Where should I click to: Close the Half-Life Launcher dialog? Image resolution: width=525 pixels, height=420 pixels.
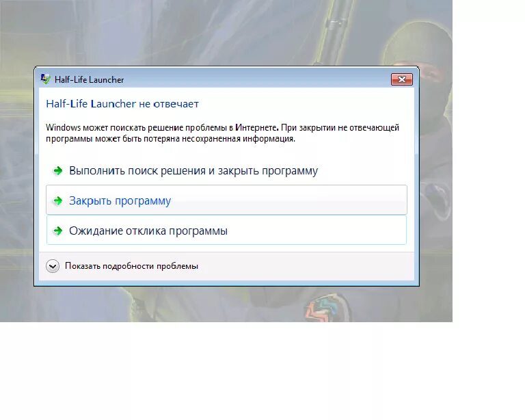(402, 79)
